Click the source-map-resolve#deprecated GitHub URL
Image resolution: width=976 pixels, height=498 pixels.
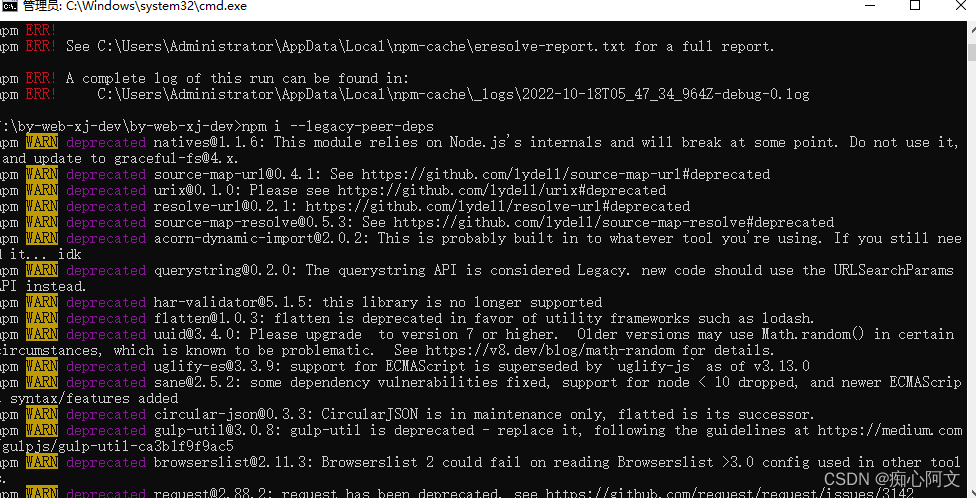pyautogui.click(x=614, y=222)
